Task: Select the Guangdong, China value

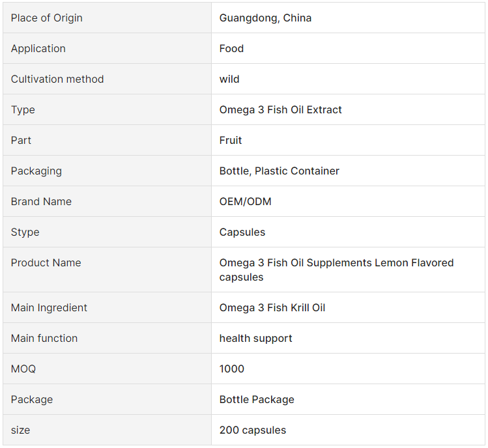Action: (265, 18)
